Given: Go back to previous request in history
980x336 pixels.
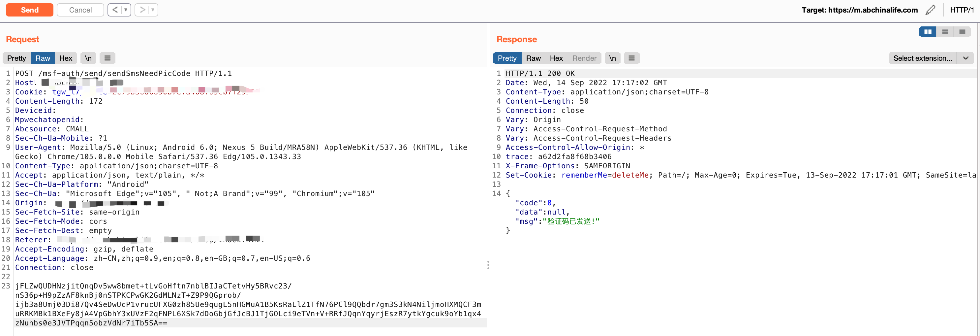Looking at the screenshot, I should (x=115, y=10).
